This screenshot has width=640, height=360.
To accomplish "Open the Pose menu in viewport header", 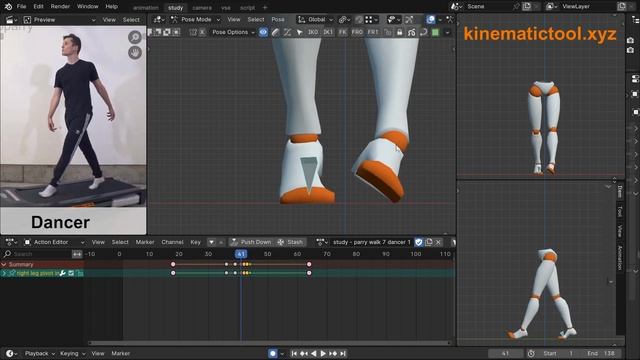I will [x=278, y=19].
